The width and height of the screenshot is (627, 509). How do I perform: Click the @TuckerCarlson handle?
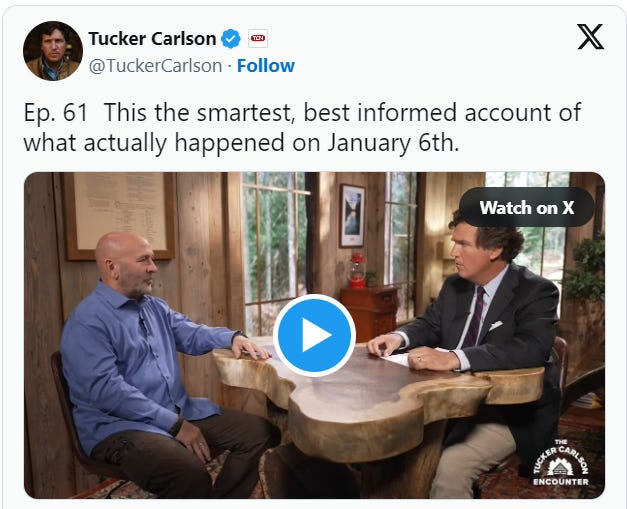(155, 66)
